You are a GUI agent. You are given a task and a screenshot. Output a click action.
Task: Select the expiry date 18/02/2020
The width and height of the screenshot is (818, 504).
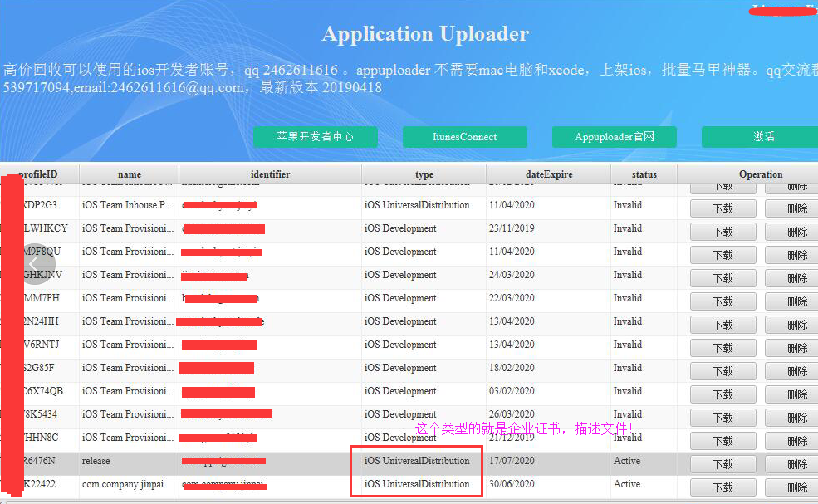pyautogui.click(x=512, y=368)
